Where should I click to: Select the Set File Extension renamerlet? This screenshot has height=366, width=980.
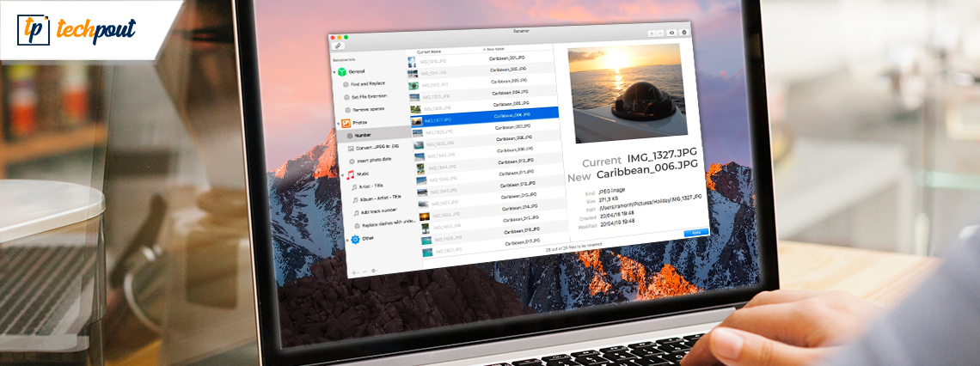click(x=371, y=97)
